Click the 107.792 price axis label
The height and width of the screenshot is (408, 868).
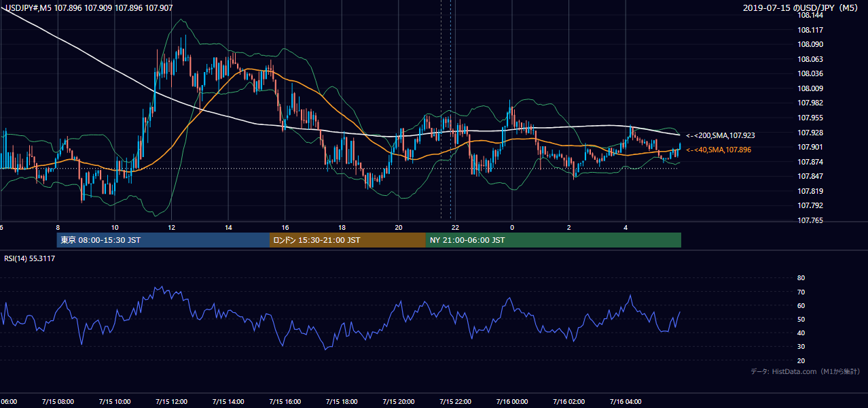pyautogui.click(x=810, y=205)
